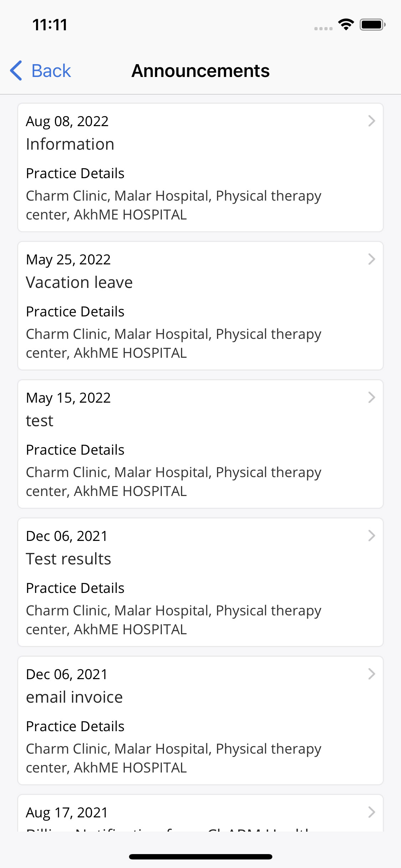Screen dimensions: 401x868
Task: View the email invoice announcement title
Action: tap(74, 697)
